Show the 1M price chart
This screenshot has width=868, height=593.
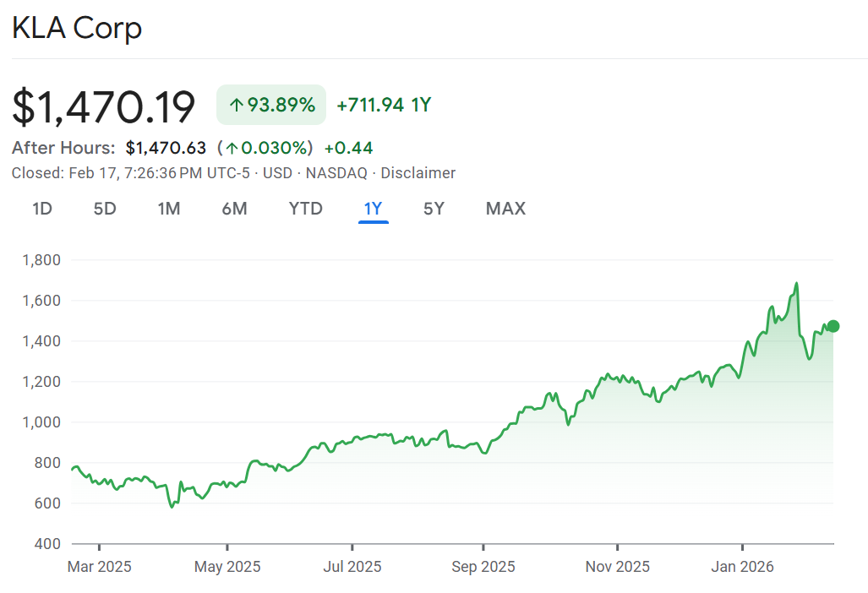[169, 209]
